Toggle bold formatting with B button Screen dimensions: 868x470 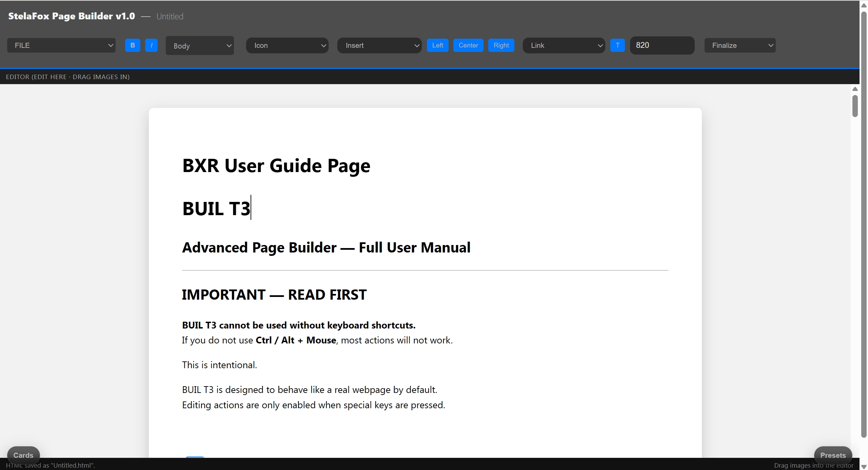point(133,45)
